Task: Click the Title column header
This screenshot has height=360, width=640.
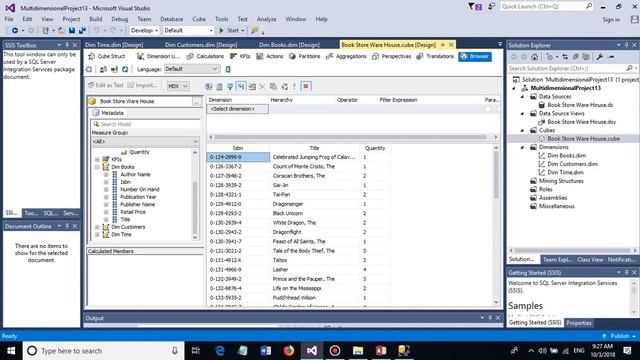Action: click(x=314, y=148)
